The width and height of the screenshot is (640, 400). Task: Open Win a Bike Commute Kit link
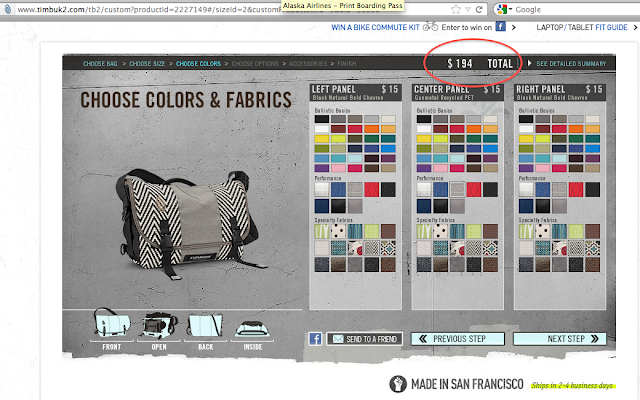click(x=375, y=27)
